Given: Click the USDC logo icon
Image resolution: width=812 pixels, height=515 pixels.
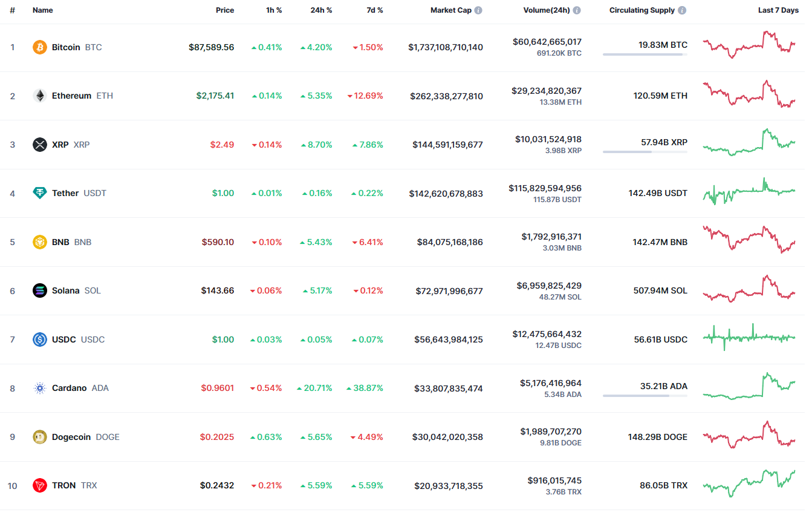Looking at the screenshot, I should [x=40, y=340].
